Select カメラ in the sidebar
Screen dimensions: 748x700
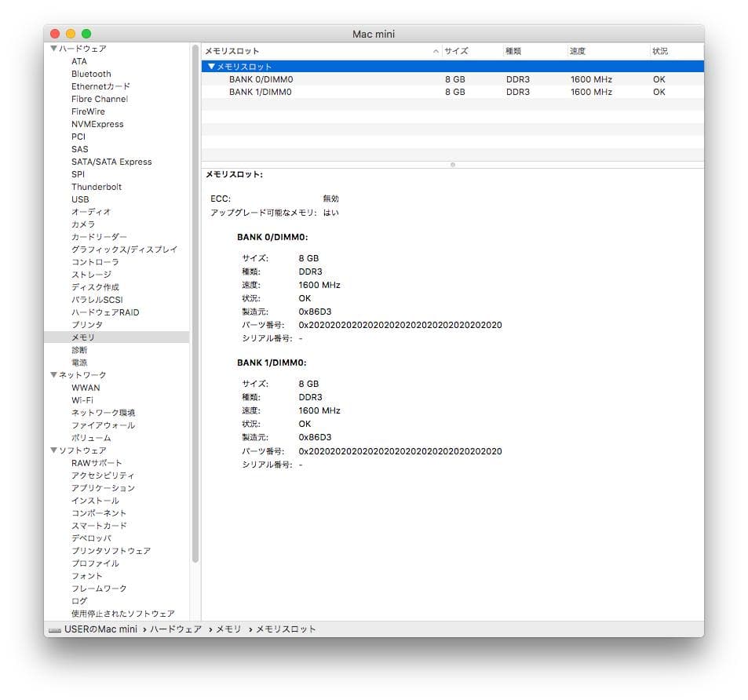coord(83,224)
